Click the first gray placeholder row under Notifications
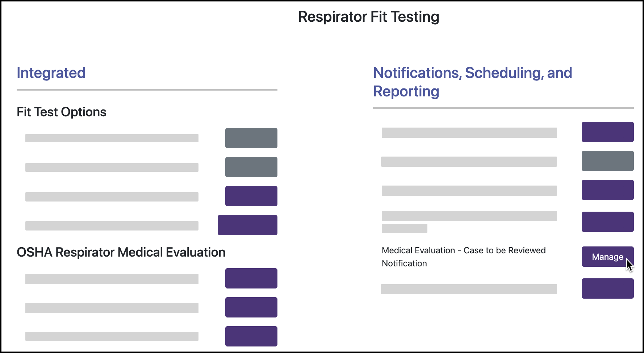Viewport: 644px width, 353px height. pyautogui.click(x=469, y=133)
